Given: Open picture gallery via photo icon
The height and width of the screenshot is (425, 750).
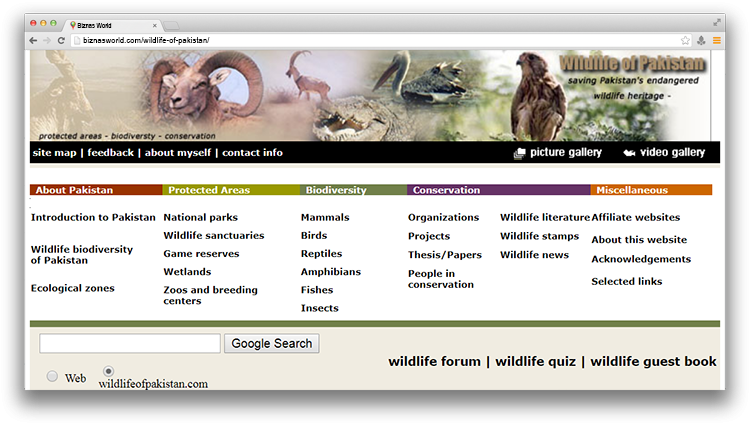Looking at the screenshot, I should tap(519, 153).
